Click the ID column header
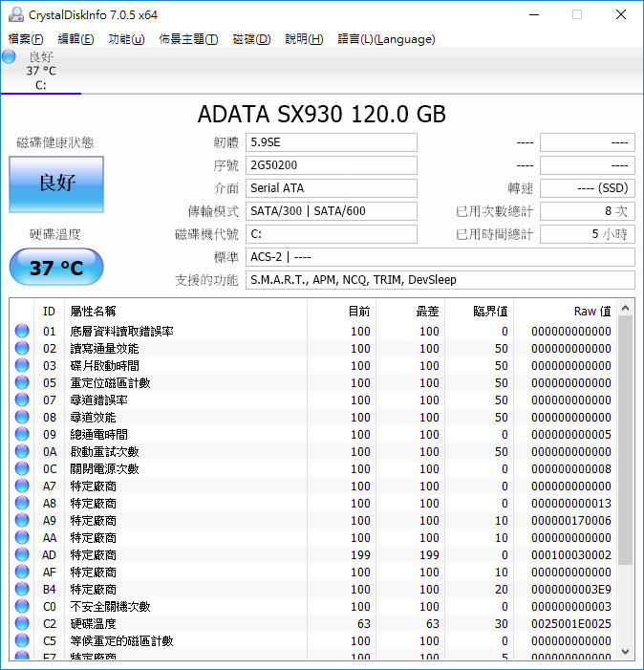 pyautogui.click(x=49, y=311)
